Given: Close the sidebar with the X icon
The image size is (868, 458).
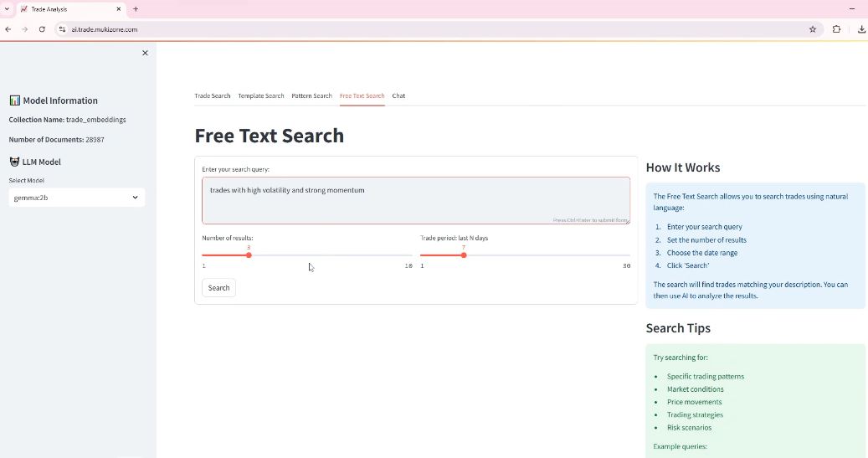Looking at the screenshot, I should 145,53.
